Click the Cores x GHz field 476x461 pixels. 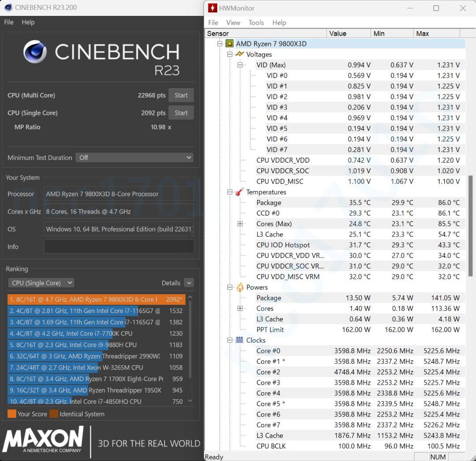click(119, 211)
